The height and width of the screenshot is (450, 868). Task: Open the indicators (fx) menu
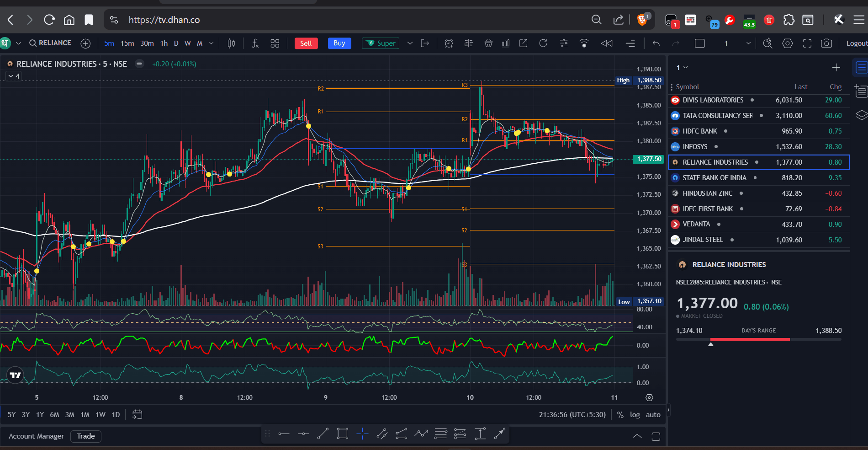click(x=255, y=43)
